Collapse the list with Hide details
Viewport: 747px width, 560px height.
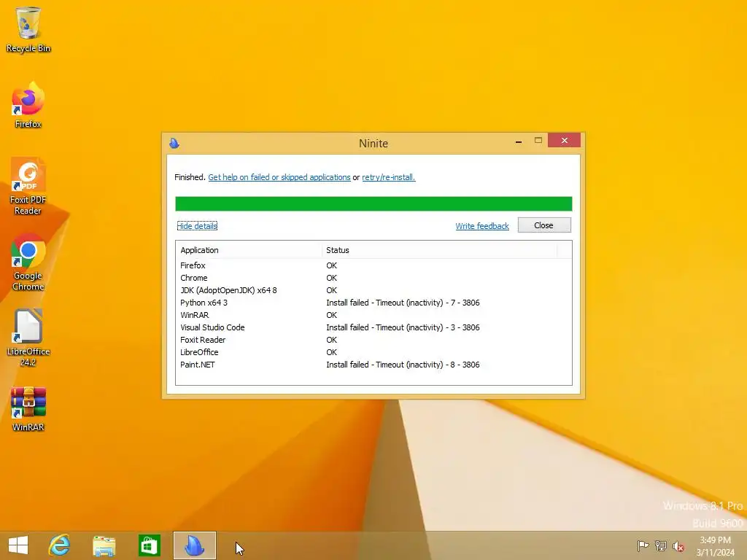coord(197,226)
